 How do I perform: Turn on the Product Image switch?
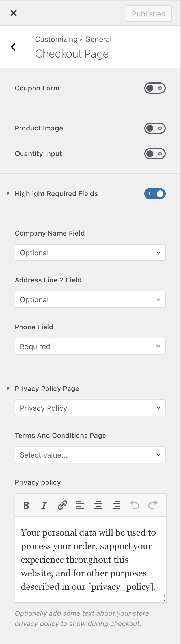point(155,128)
